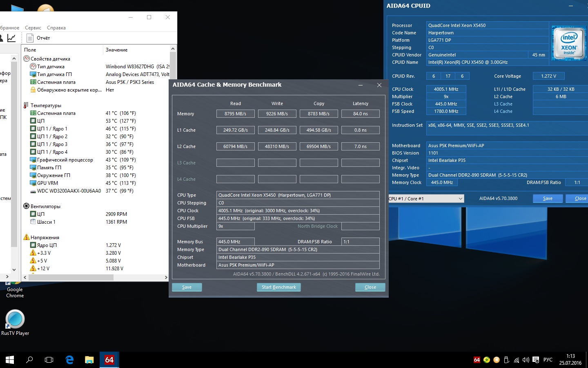Click Close in the AIDA64 CPUID window
The width and height of the screenshot is (588, 368).
click(x=577, y=198)
